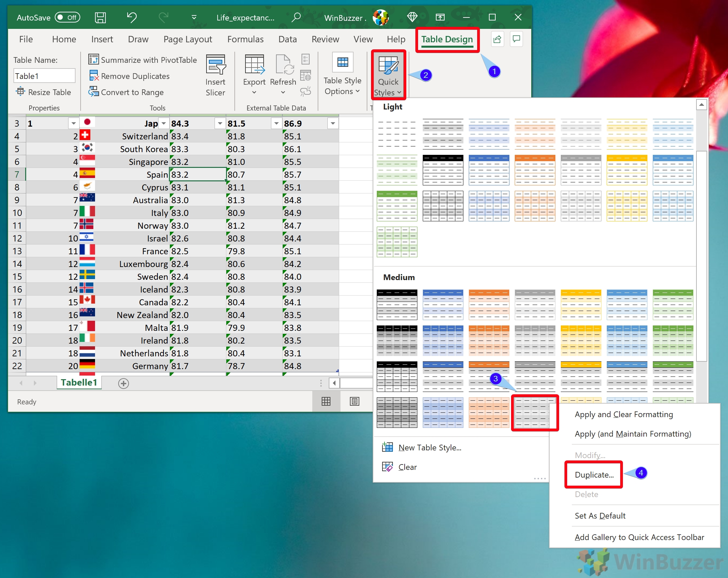Viewport: 728px width, 578px height.
Task: Click Set As Default
Action: tap(600, 516)
